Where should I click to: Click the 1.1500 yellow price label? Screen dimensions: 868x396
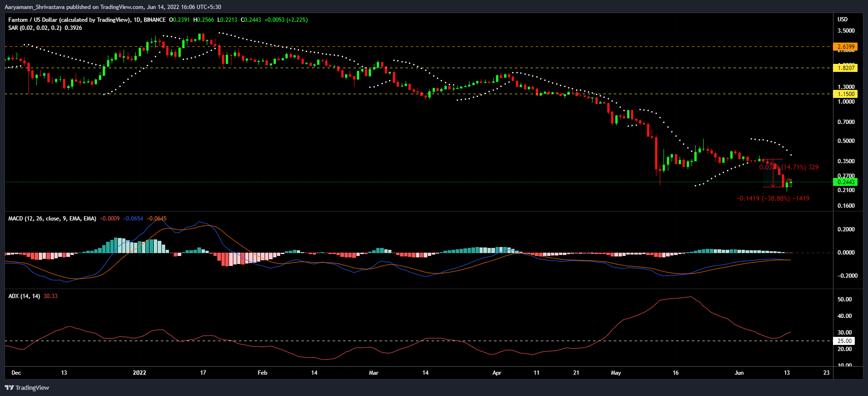pos(846,94)
